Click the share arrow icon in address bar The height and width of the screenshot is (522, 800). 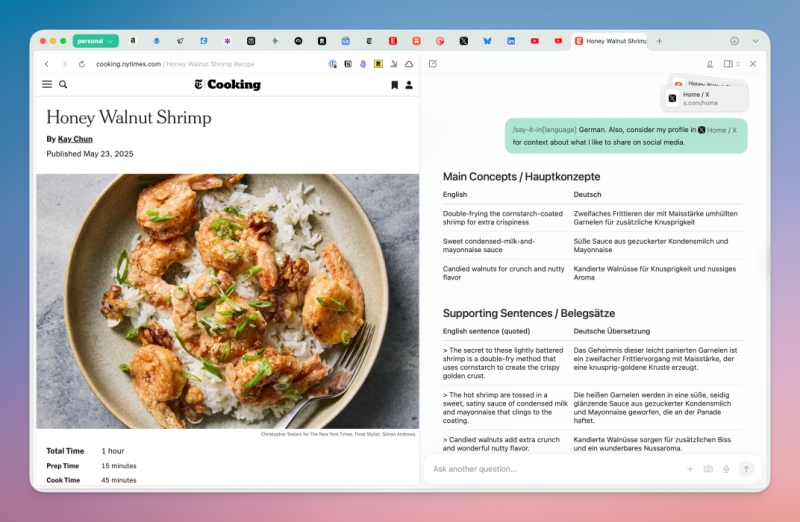[x=394, y=64]
